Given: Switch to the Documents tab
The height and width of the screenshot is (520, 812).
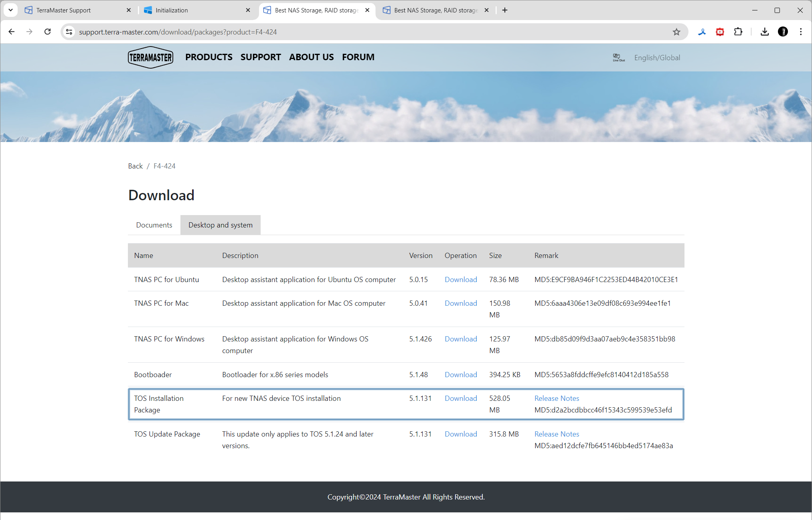Looking at the screenshot, I should (x=154, y=225).
